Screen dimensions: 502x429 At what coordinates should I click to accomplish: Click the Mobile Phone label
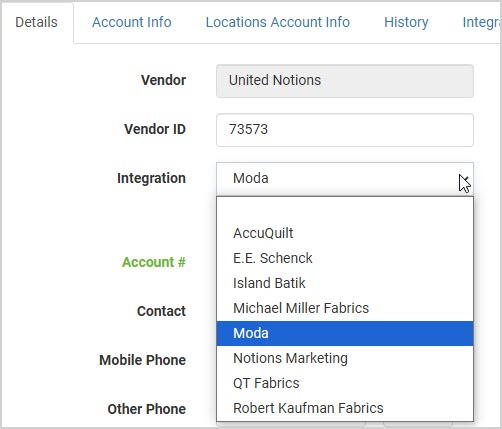click(x=142, y=360)
